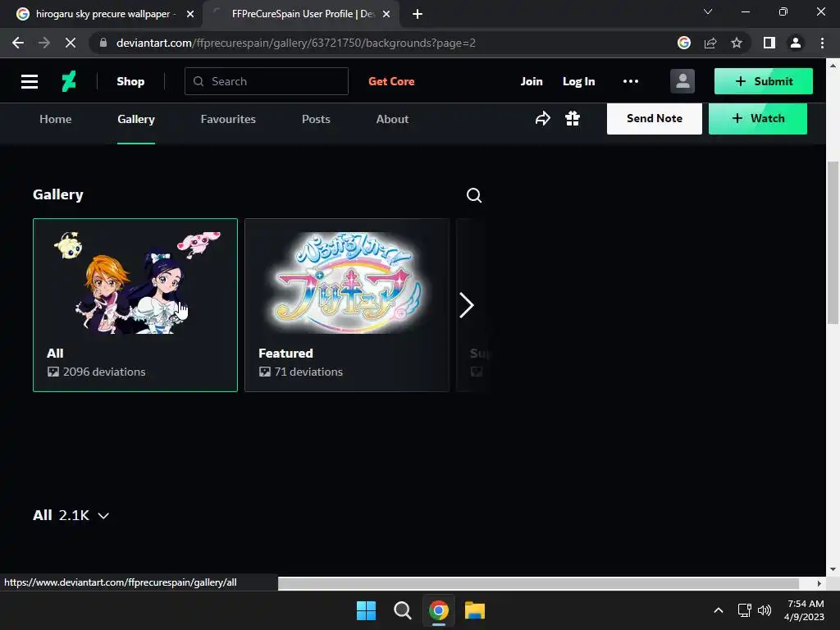Toggle the browser side panel icon
The width and height of the screenshot is (840, 630).
[769, 43]
